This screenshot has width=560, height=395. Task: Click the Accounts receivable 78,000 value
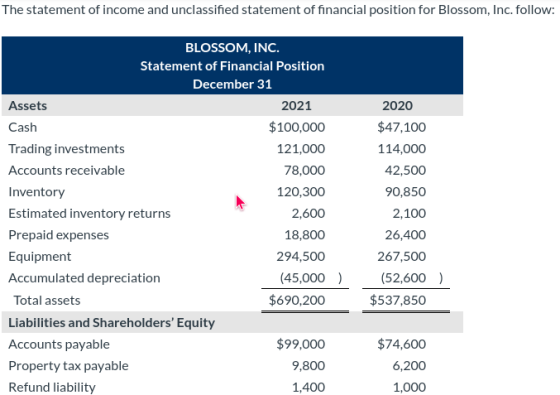click(x=304, y=170)
